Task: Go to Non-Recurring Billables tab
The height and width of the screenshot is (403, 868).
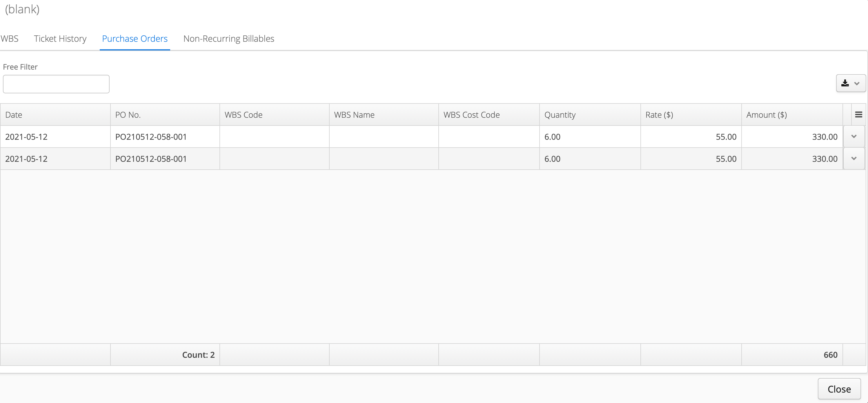Action: tap(229, 39)
